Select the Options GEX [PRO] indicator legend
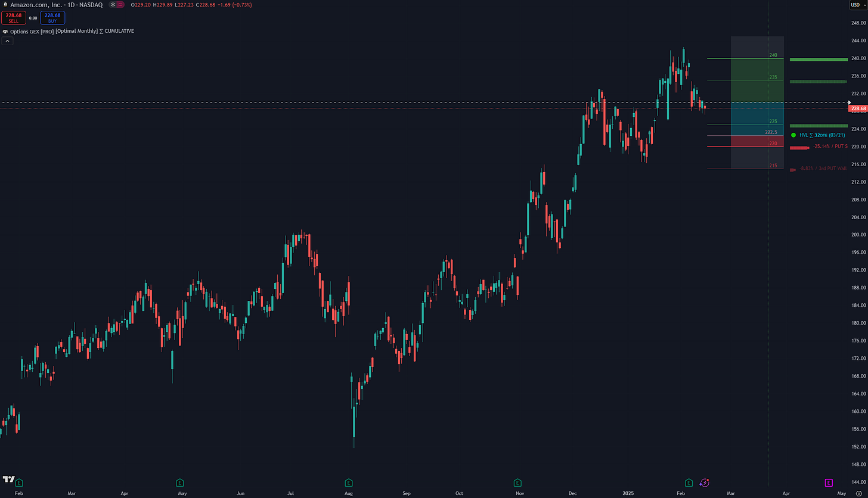Screen dimensions: 868x498 tap(72, 31)
